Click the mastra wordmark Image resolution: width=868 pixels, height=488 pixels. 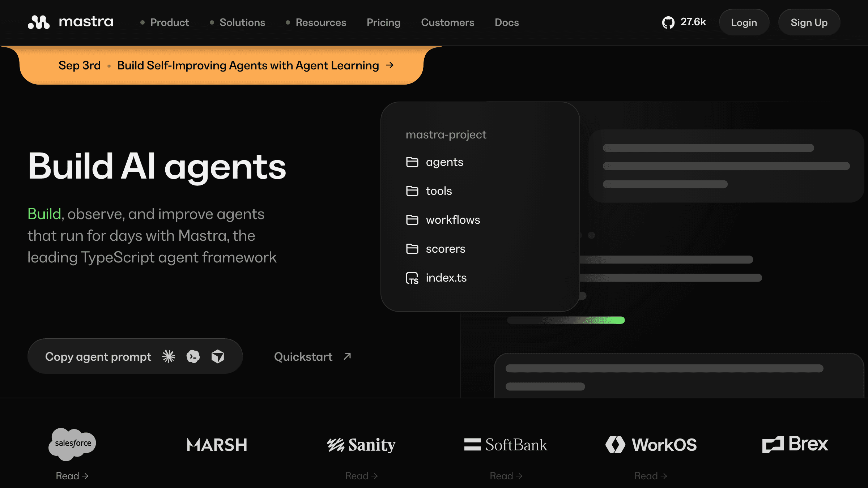(x=86, y=22)
